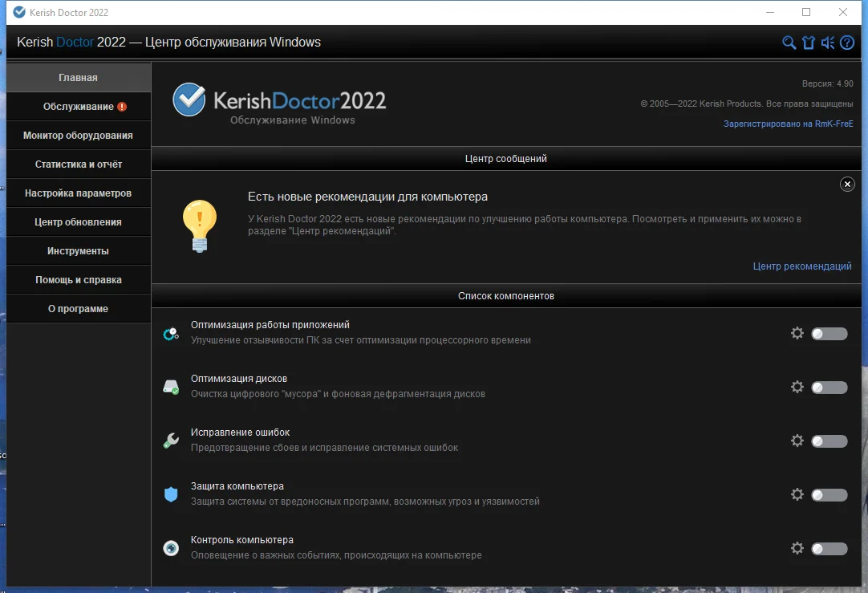
Task: Open Инструменты section
Action: point(78,250)
